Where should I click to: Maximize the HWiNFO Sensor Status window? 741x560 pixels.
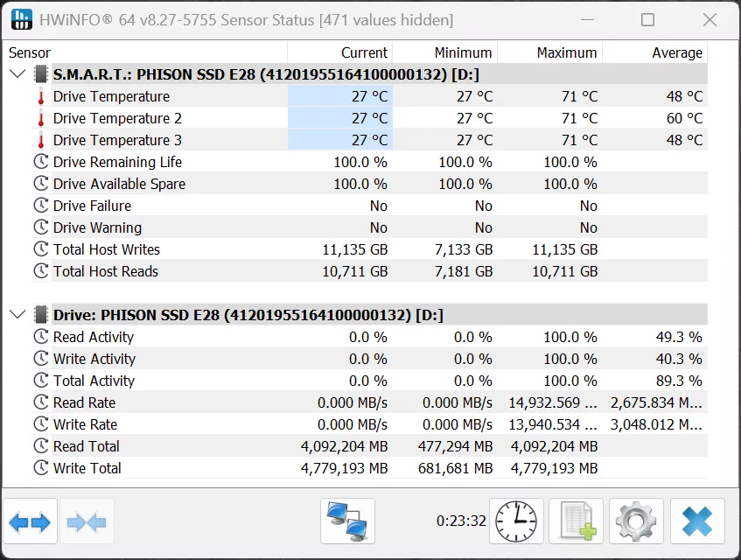(x=647, y=20)
